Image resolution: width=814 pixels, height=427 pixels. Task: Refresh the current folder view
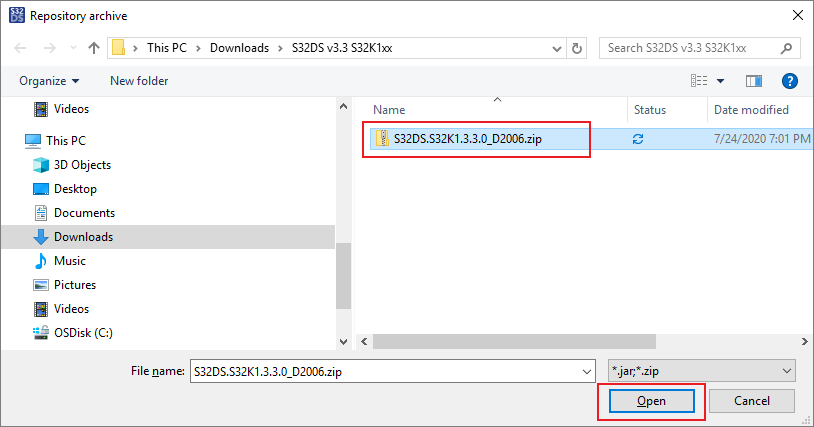coord(577,48)
